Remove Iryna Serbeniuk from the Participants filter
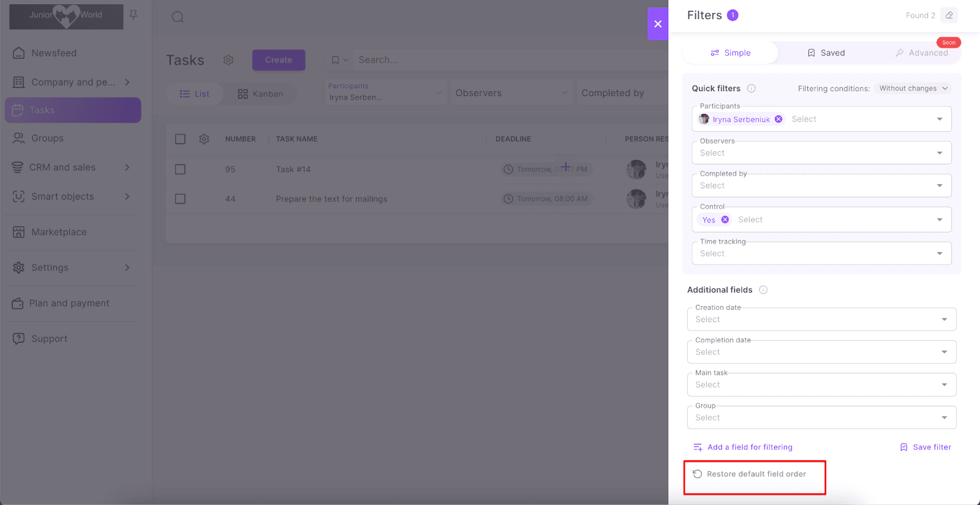 (x=778, y=119)
